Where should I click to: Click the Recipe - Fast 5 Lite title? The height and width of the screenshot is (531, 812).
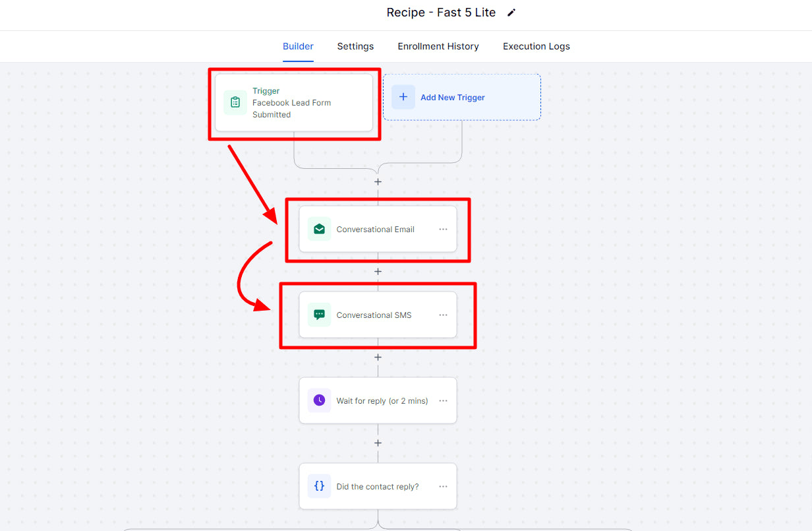[441, 13]
